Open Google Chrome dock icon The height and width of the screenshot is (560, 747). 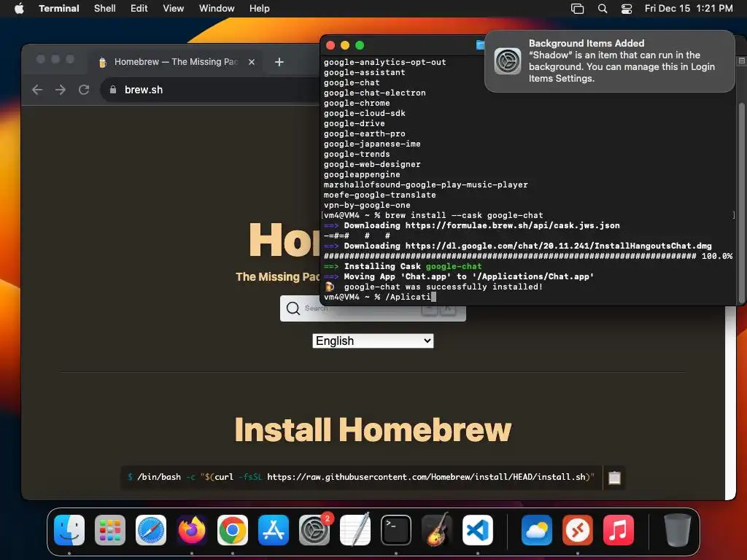(233, 530)
